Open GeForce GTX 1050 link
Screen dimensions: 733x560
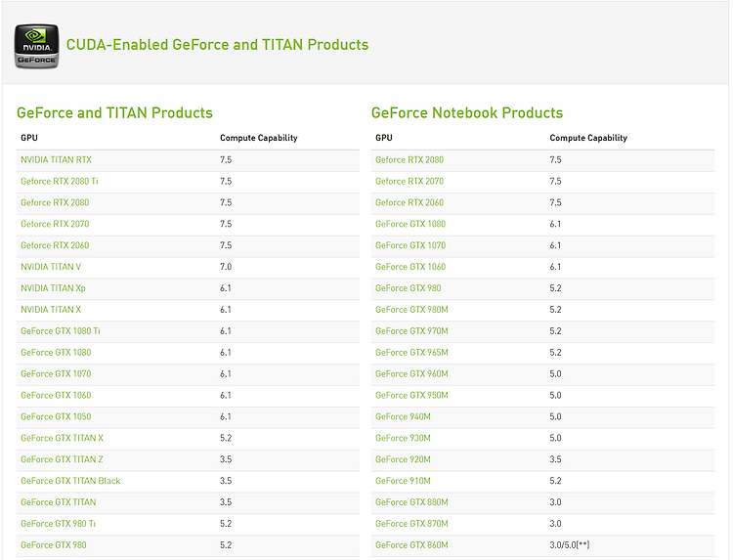coord(56,416)
